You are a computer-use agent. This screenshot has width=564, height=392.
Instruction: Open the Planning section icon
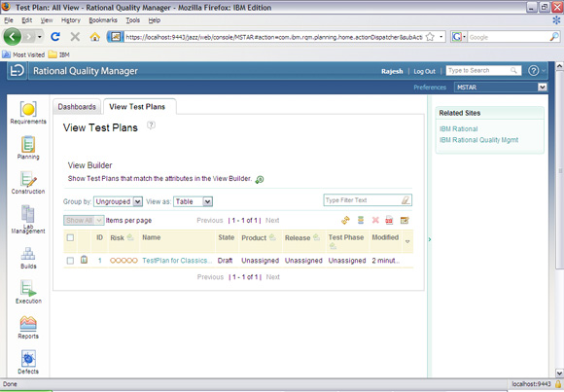(x=28, y=145)
